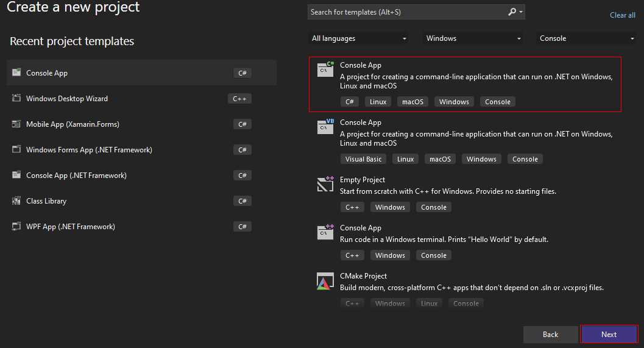644x348 pixels.
Task: Click the WPF App (.NET Framework) icon
Action: tap(16, 226)
